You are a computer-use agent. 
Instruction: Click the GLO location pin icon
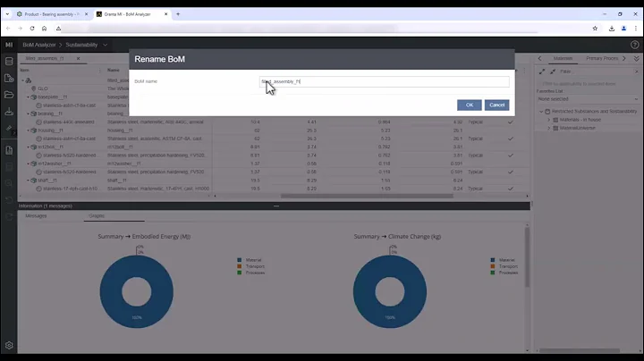[34, 88]
